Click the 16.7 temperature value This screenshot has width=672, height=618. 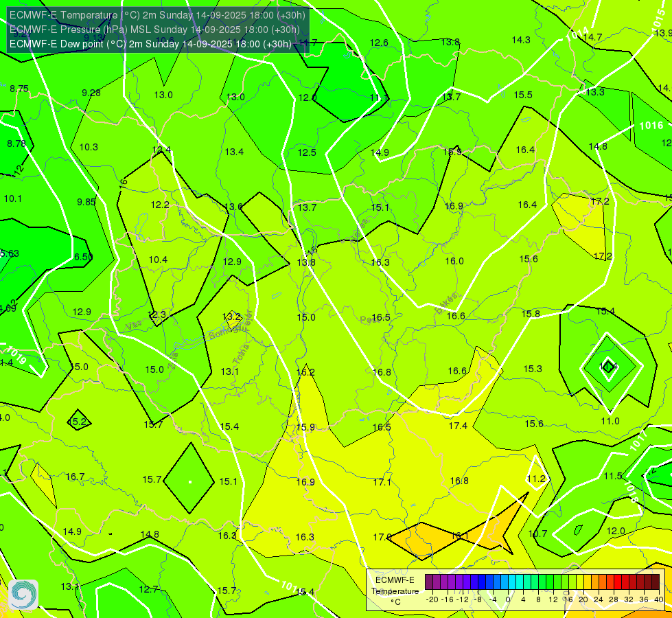[76, 477]
